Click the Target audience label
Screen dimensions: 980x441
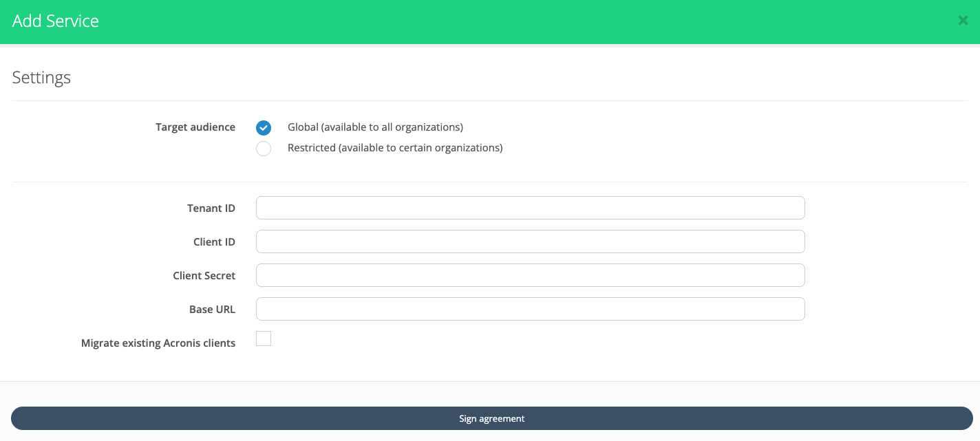pos(195,127)
